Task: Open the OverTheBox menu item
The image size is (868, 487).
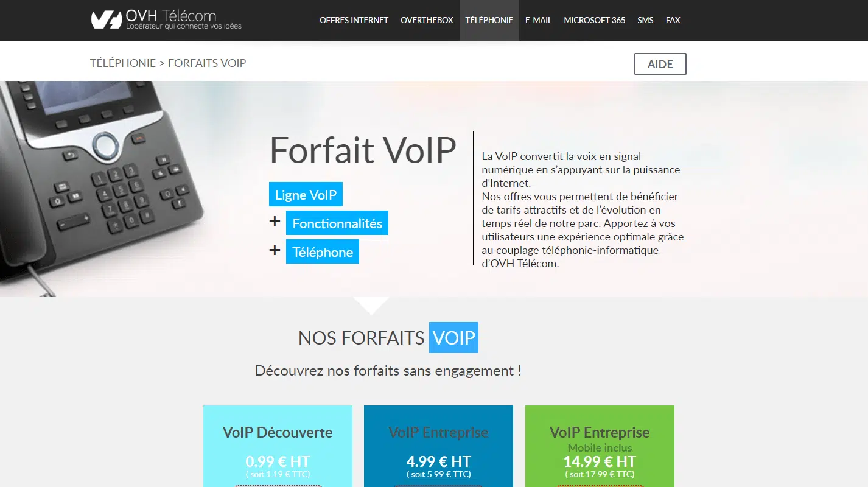Action: [427, 20]
